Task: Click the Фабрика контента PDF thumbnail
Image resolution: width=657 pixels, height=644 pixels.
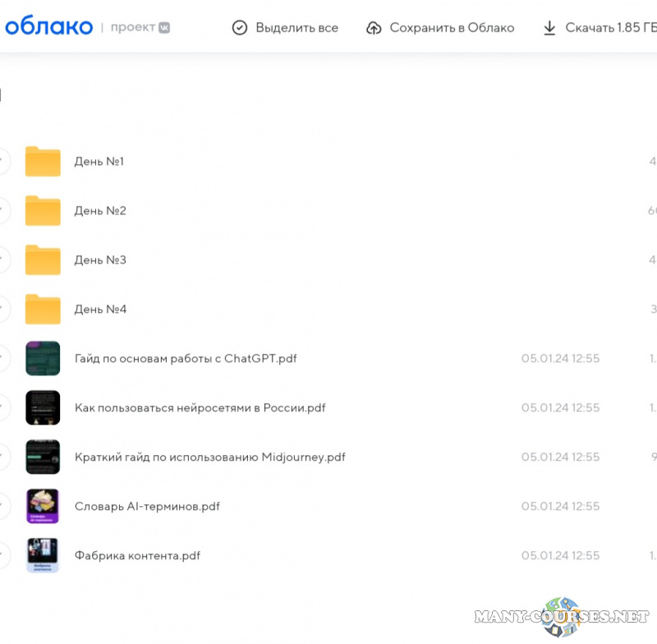Action: (x=43, y=556)
